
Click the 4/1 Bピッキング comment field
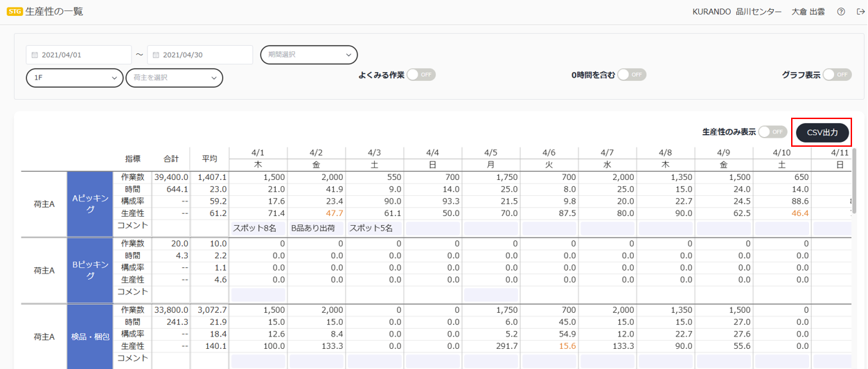point(258,294)
